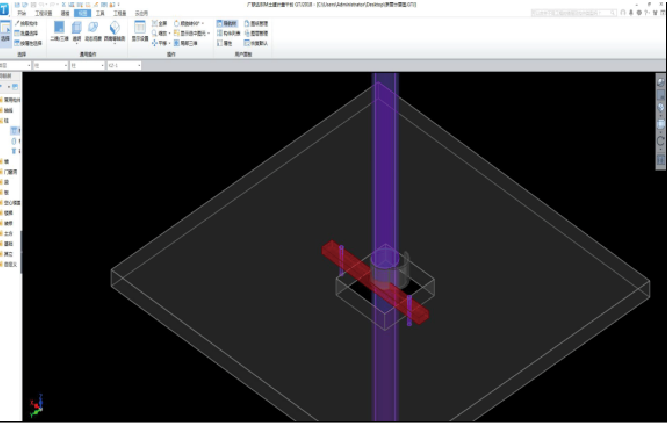The image size is (668, 424).
Task: Click 显示选中图元 show selected elements
Action: point(190,33)
